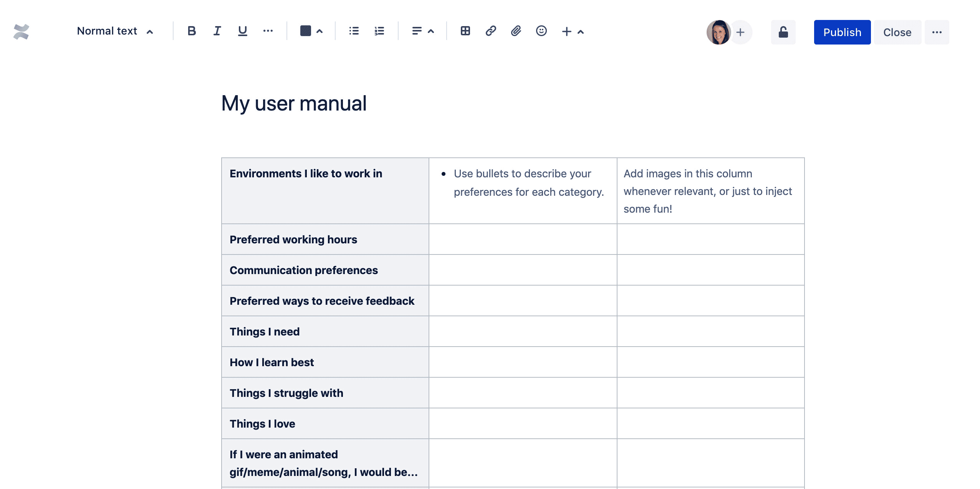The width and height of the screenshot is (980, 489).
Task: Expand the more formatting options menu
Action: pos(268,31)
